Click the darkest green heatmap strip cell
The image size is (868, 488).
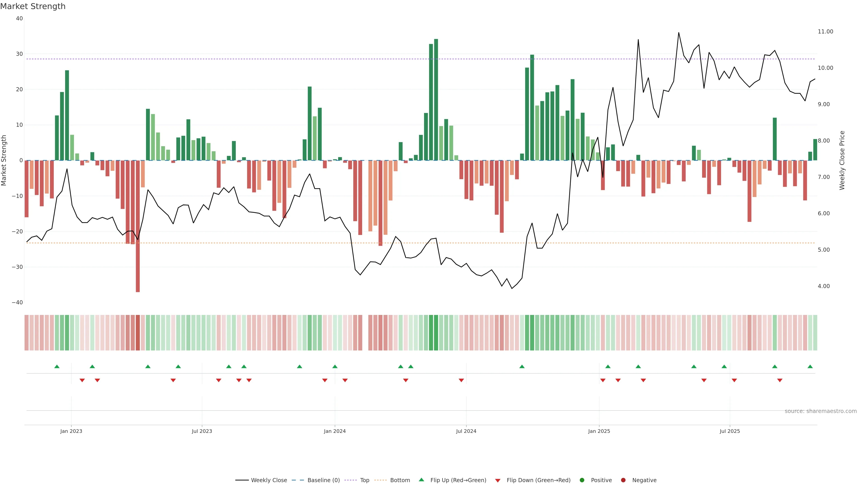[x=436, y=333]
